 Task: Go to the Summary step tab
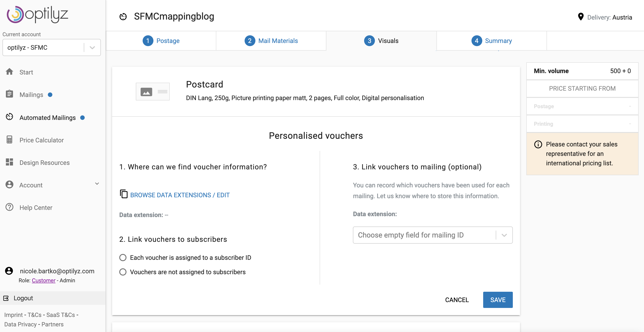tap(491, 41)
